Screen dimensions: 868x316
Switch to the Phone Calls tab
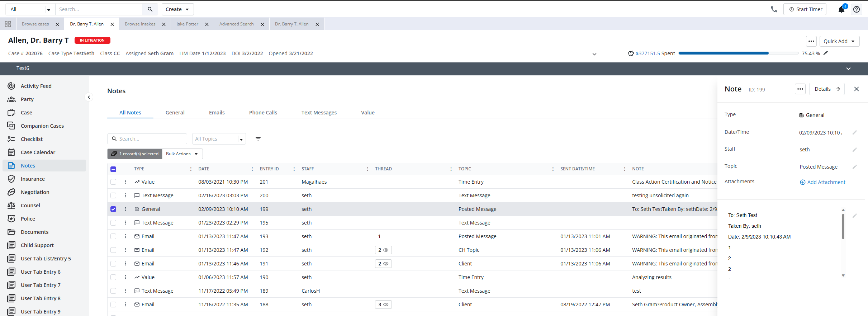coord(263,113)
